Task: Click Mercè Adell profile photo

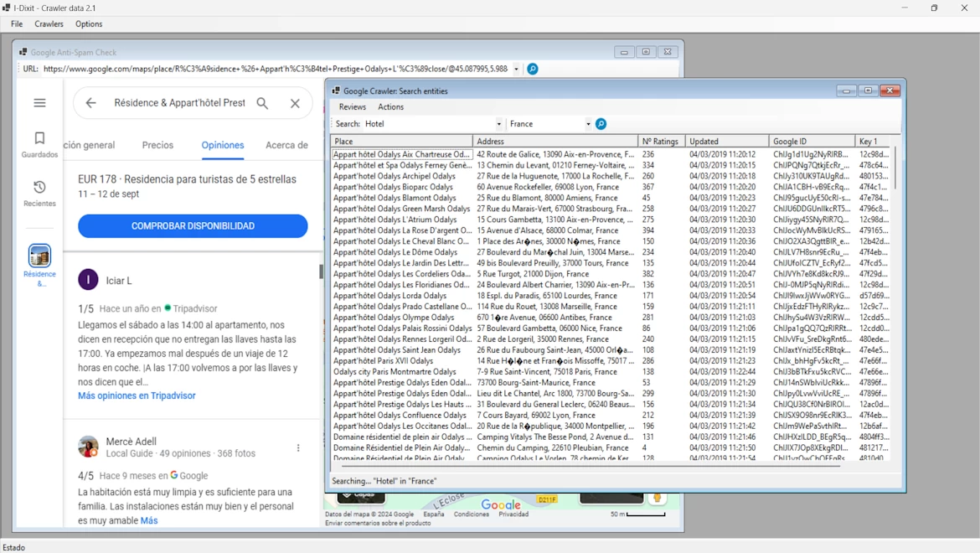Action: pyautogui.click(x=88, y=446)
